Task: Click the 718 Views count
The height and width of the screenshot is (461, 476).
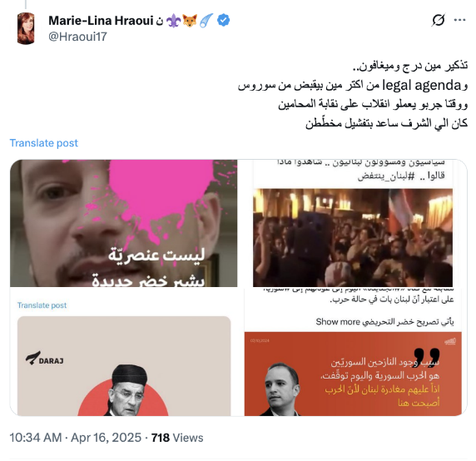Action: [x=177, y=438]
